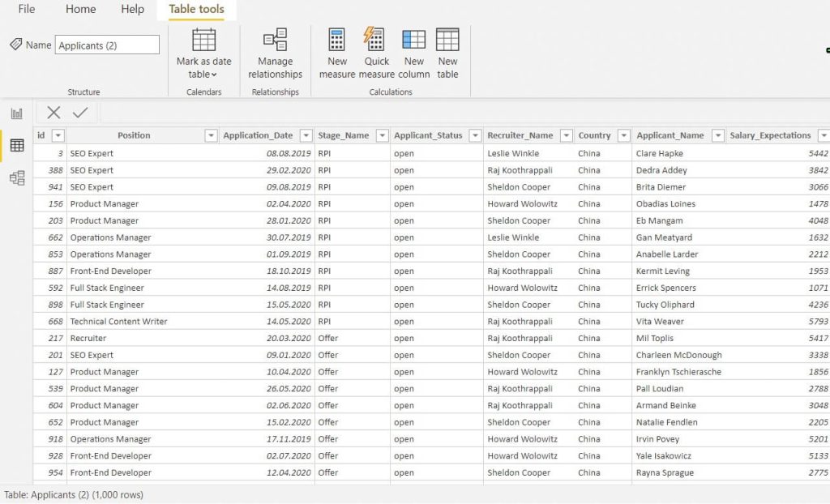Select id cell 941
The image size is (830, 504).
(49, 187)
